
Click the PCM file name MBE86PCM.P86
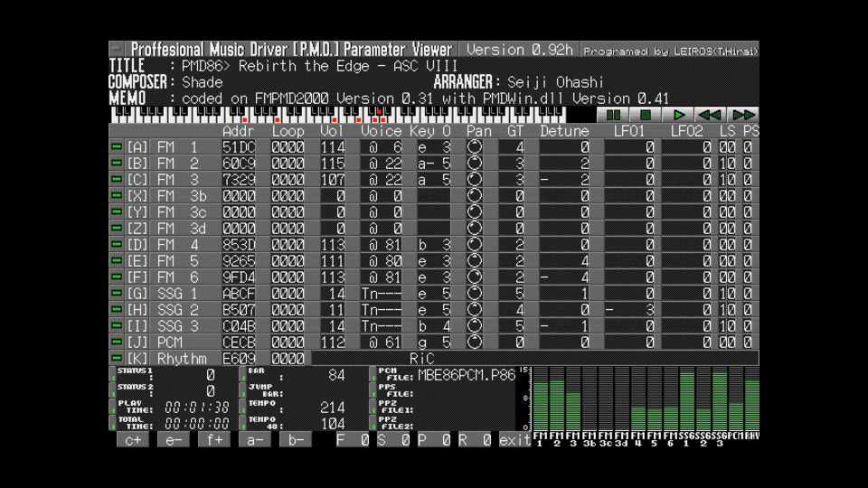point(467,374)
